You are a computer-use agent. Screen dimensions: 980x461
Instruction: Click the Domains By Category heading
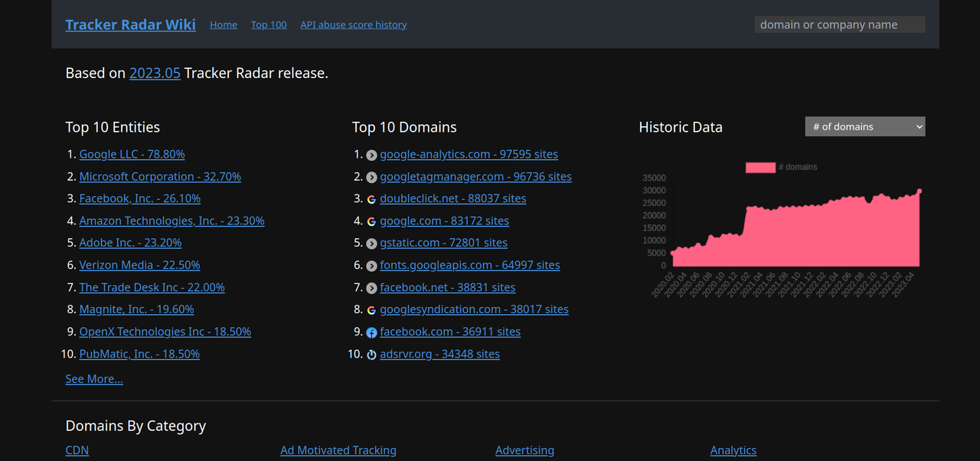tap(136, 426)
